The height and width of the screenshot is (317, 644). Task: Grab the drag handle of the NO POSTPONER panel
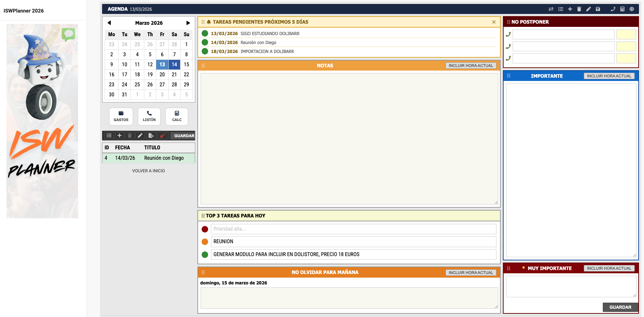[x=509, y=22]
